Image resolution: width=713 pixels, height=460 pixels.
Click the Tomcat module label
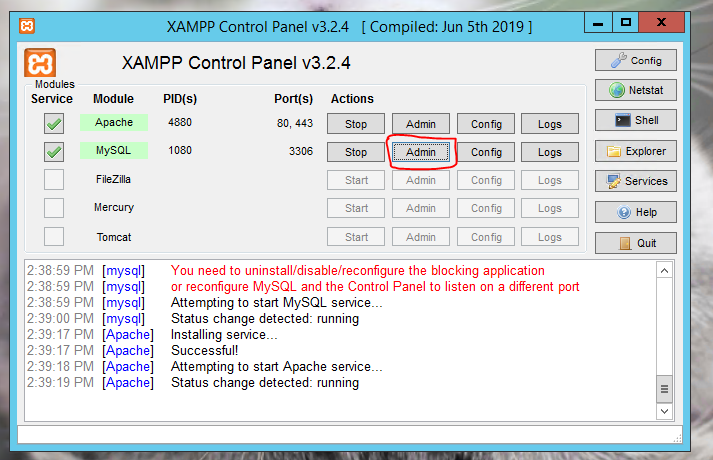pos(114,237)
